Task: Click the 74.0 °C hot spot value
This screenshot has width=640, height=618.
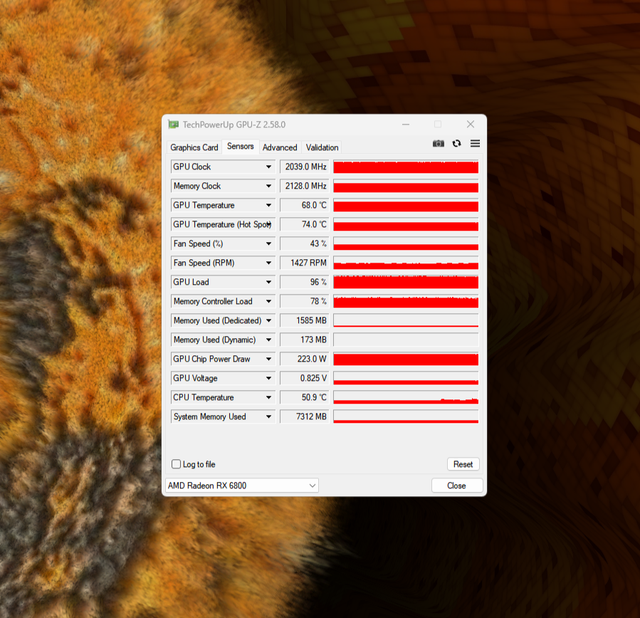Action: 304,225
